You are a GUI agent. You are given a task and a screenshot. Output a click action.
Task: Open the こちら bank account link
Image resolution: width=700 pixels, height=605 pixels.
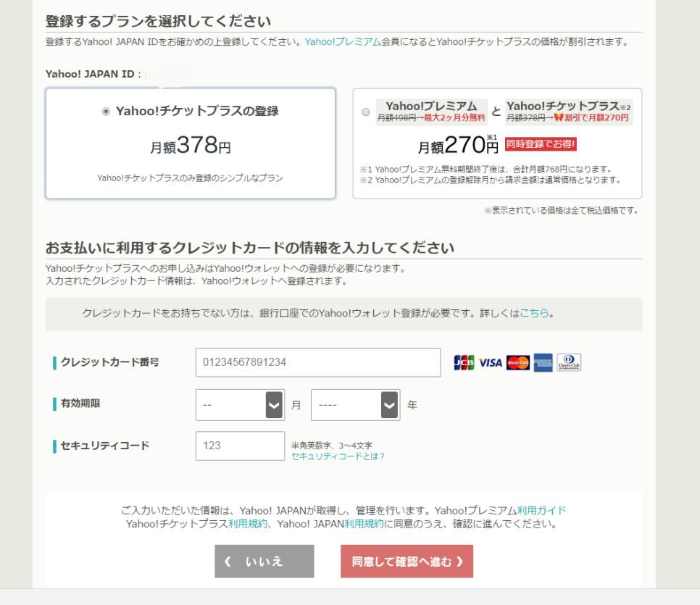534,313
